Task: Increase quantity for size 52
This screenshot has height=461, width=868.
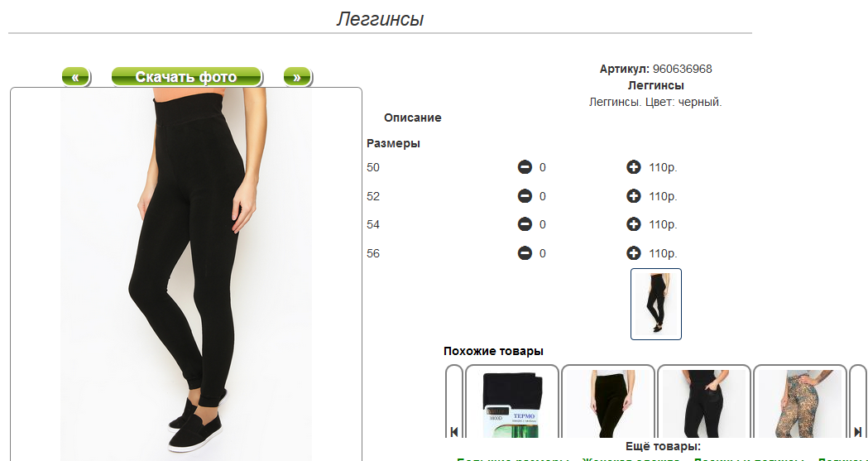Action: (x=633, y=196)
